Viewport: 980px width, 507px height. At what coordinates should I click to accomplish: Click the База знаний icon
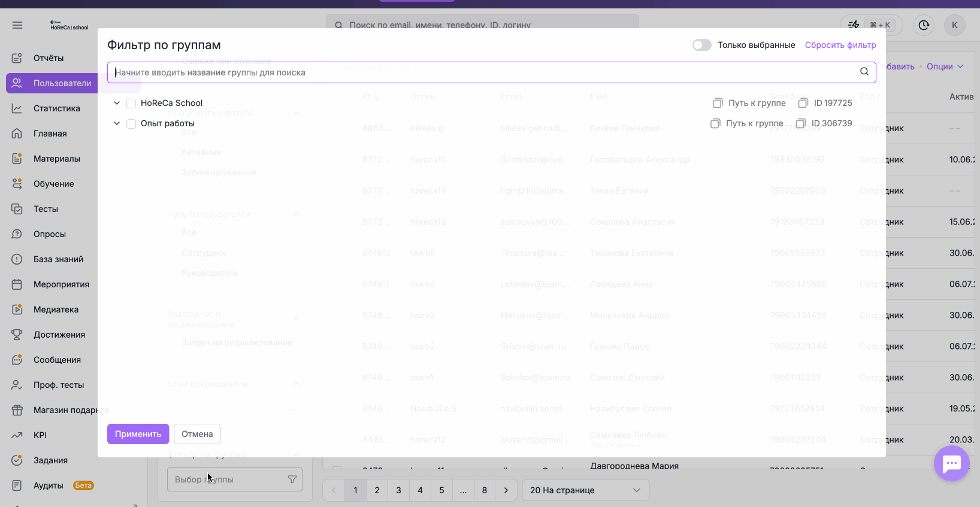(17, 259)
